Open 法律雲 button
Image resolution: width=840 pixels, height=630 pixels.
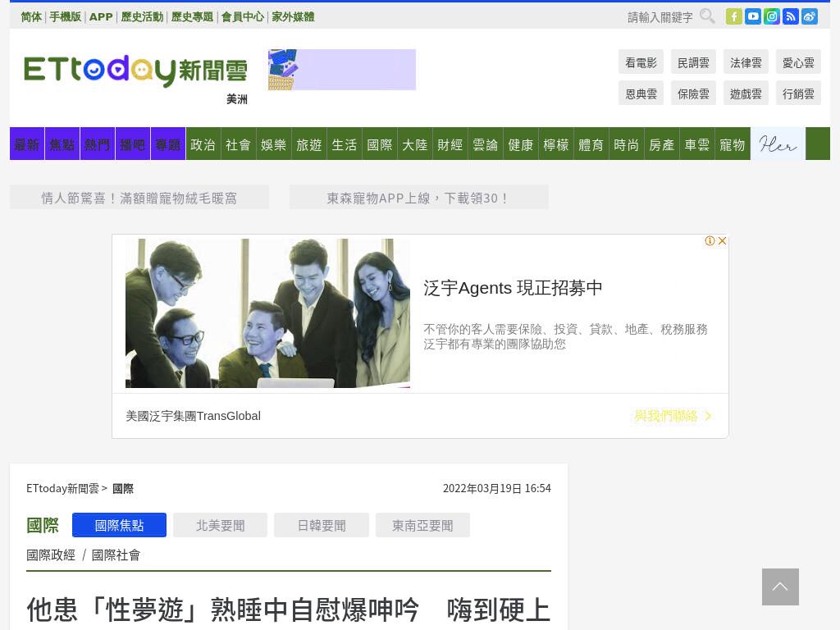point(746,62)
